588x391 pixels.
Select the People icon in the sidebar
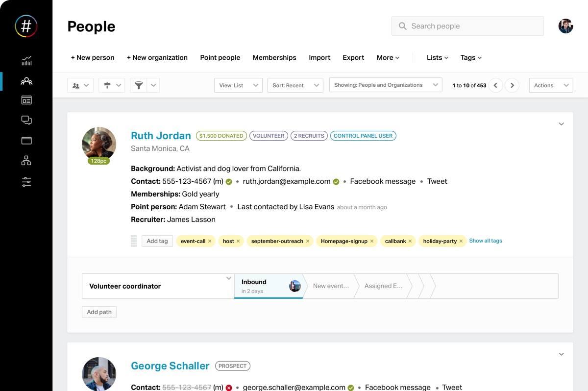[x=26, y=81]
